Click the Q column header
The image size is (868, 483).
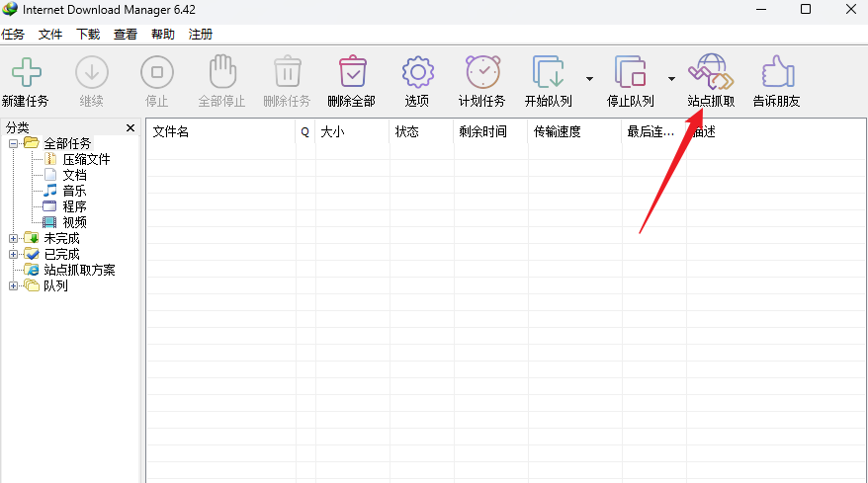305,131
